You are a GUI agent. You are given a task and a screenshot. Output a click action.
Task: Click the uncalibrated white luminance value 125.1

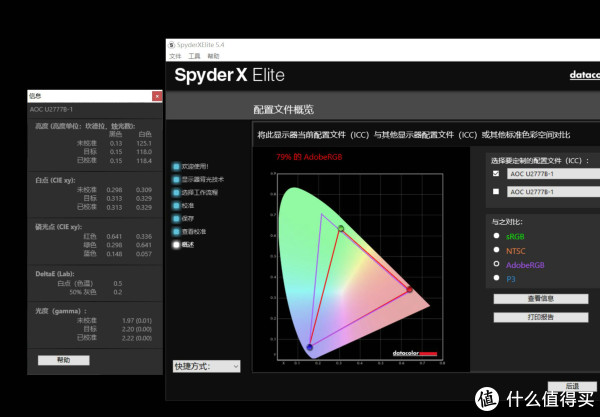(144, 143)
